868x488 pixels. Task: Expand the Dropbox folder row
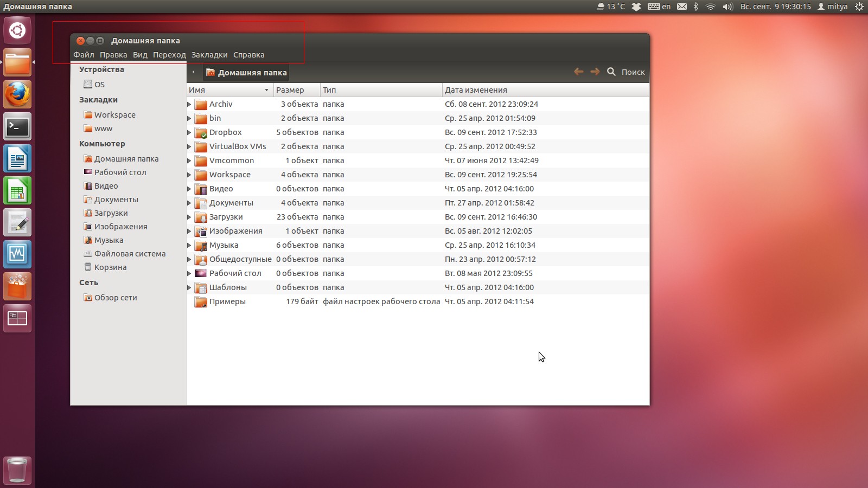point(189,132)
